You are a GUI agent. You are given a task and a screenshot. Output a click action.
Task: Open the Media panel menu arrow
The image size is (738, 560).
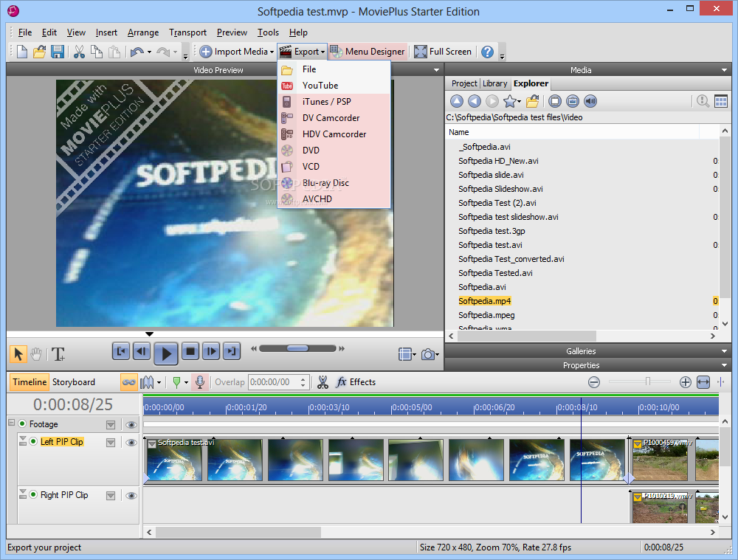[x=724, y=70]
